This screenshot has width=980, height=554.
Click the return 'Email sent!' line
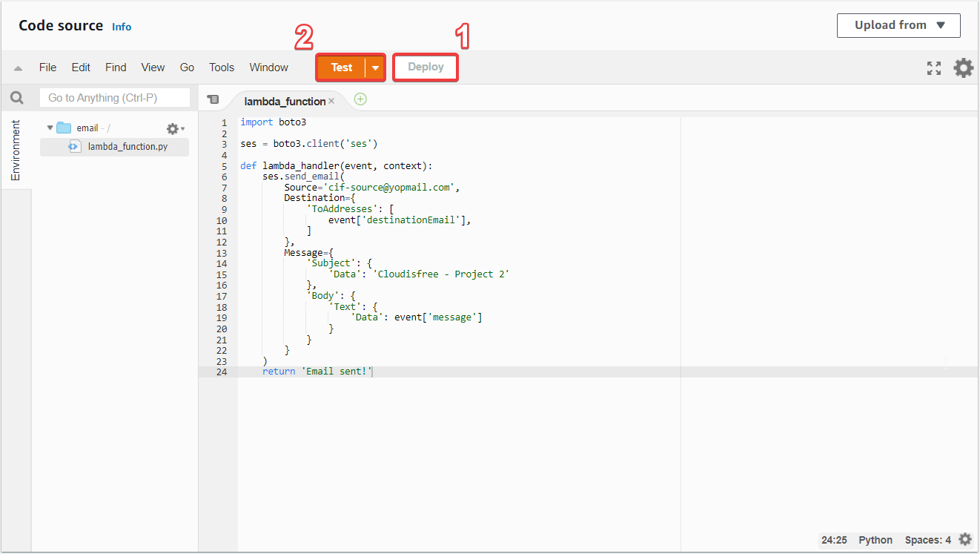coord(317,372)
